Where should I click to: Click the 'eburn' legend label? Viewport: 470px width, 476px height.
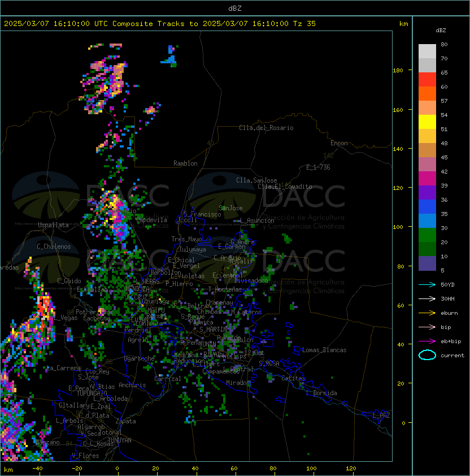(449, 313)
